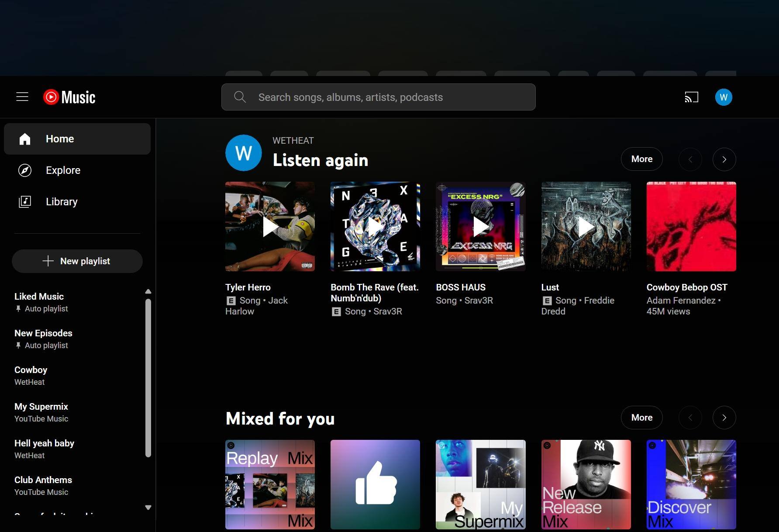Show next Mixed for you items
This screenshot has width=779, height=532.
click(x=724, y=418)
